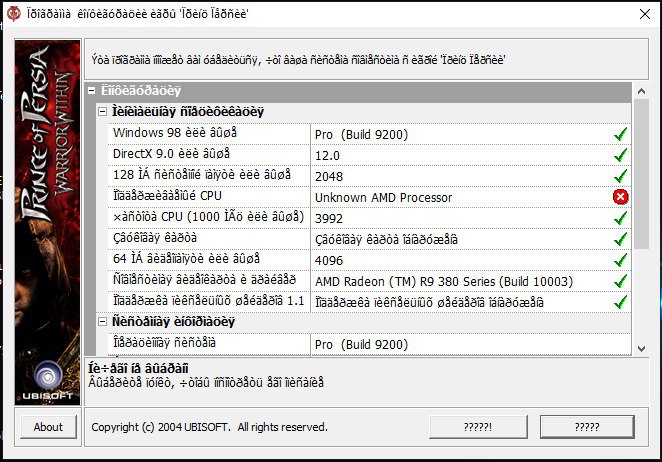Select the '128' memory requirement label
The height and width of the screenshot is (462, 662).
[x=202, y=174]
